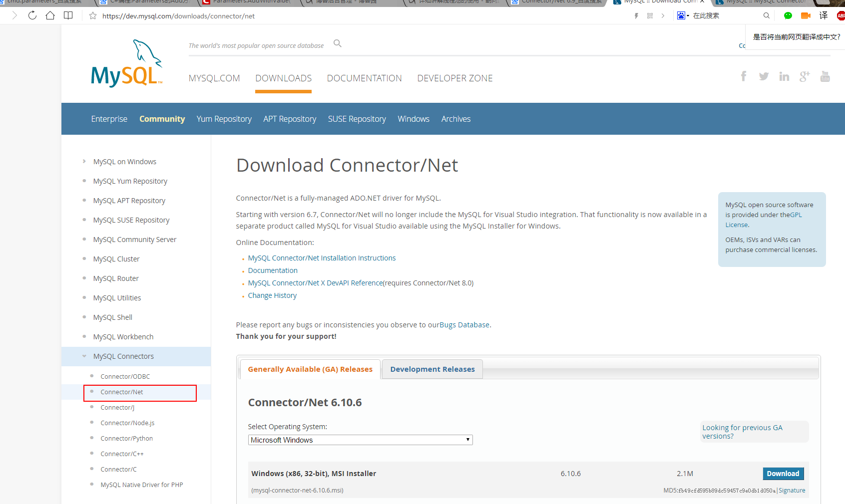Screen dimensions: 845x504
Task: Switch to the Development Releases tab
Action: 432,369
